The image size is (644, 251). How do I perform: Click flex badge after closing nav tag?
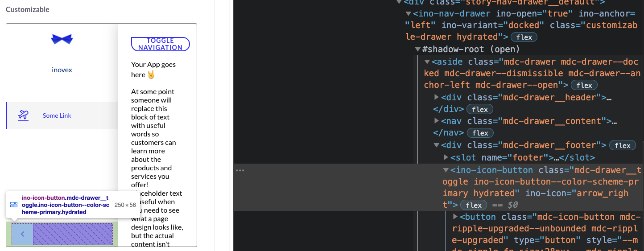tap(480, 133)
